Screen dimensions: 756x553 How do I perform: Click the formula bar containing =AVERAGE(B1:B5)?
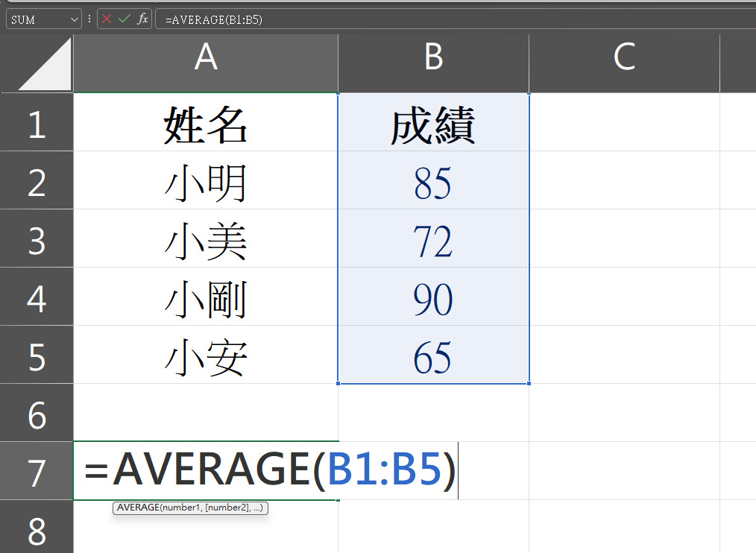tap(456, 20)
